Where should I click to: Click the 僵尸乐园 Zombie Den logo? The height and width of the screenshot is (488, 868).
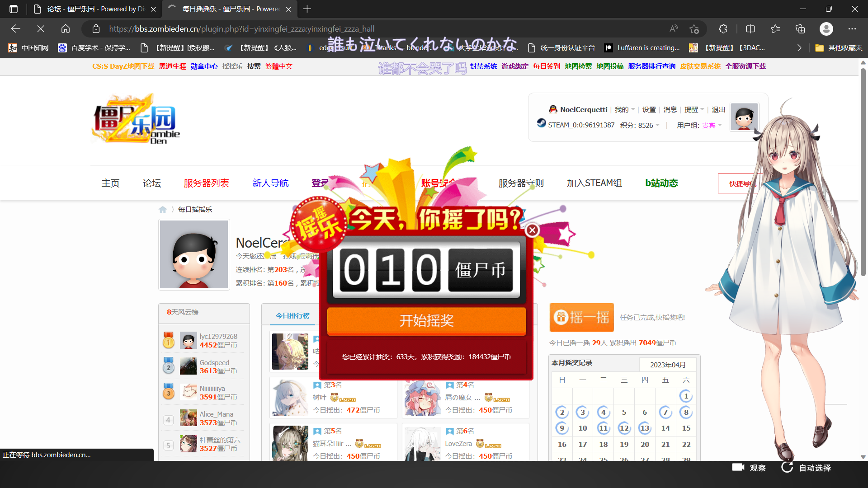pyautogui.click(x=136, y=119)
